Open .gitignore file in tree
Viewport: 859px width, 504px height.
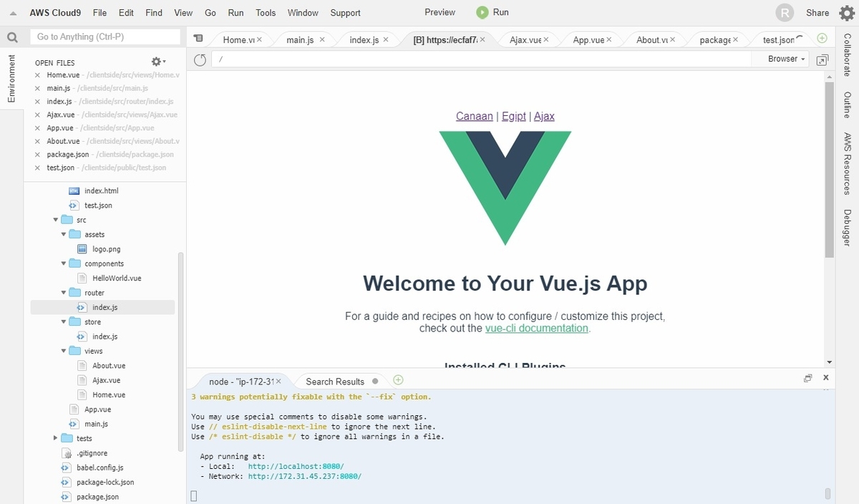92,453
